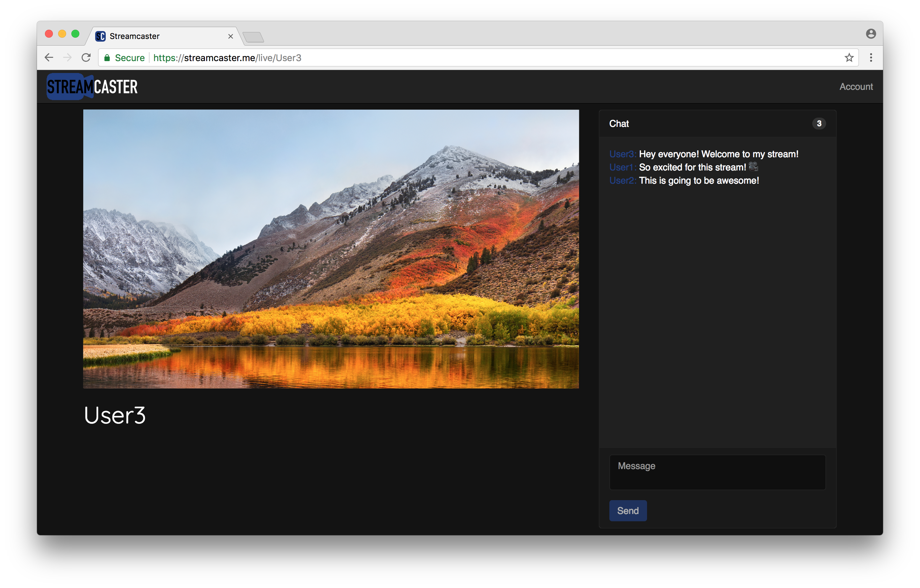
Task: Focus the Message text field
Action: click(717, 472)
